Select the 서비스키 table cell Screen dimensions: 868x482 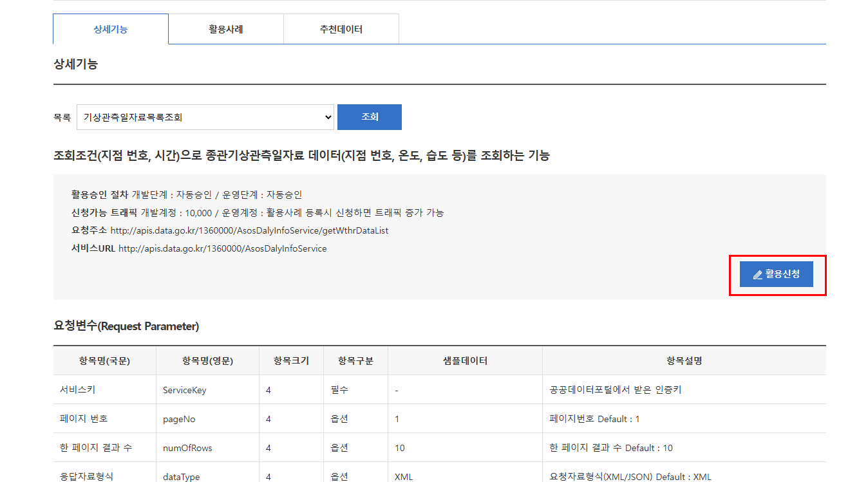coord(104,390)
